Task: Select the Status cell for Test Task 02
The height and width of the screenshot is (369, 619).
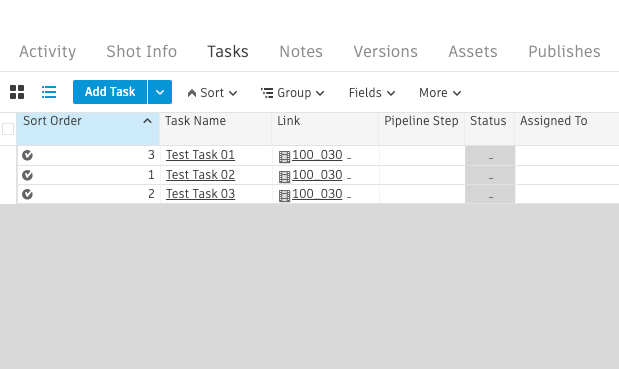Action: pos(490,175)
